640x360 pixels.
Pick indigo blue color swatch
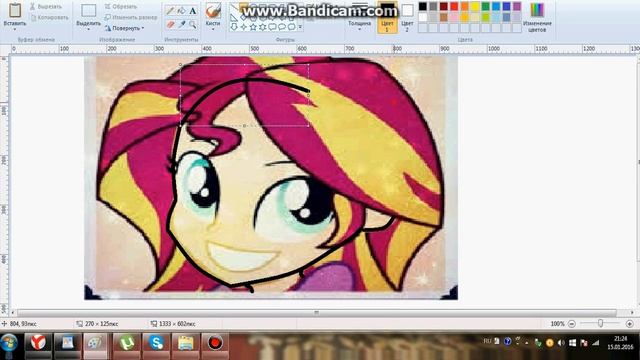click(506, 6)
